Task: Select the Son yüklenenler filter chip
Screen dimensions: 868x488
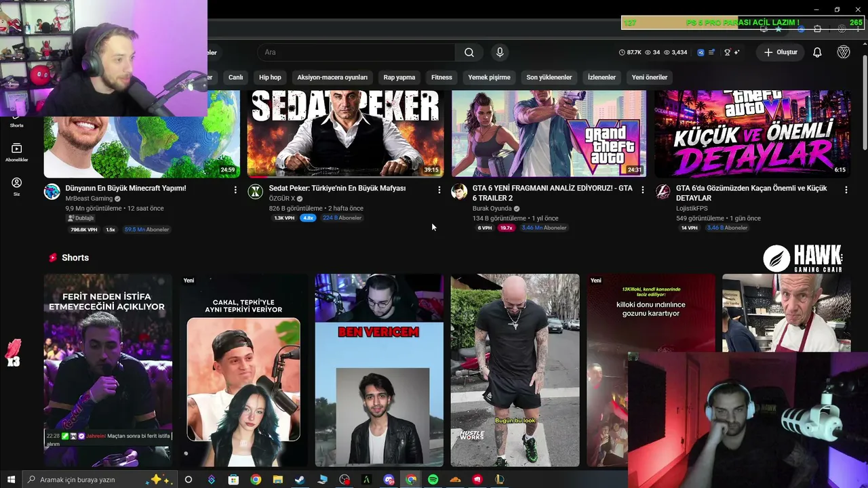Action: click(549, 77)
